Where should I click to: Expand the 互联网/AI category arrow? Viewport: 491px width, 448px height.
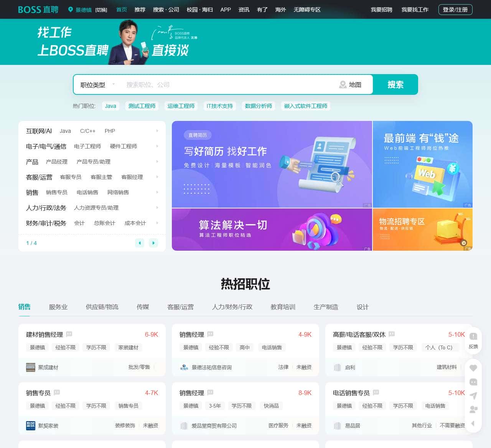(157, 131)
